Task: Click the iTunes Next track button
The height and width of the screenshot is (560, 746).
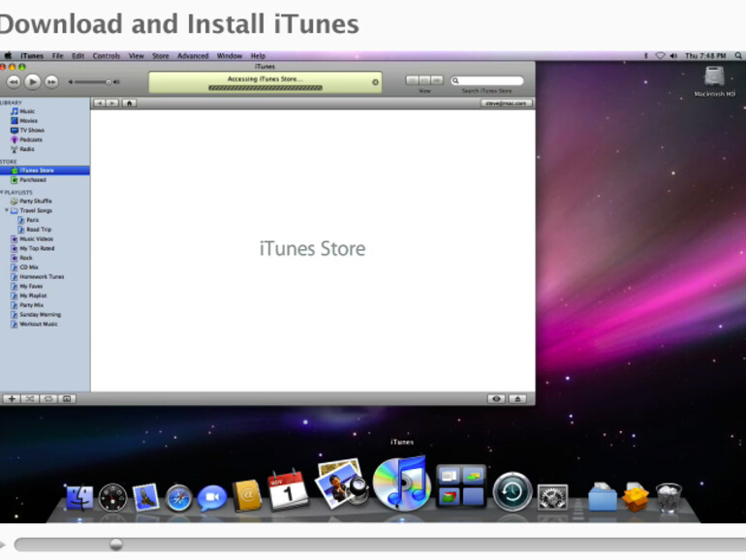Action: pos(51,81)
